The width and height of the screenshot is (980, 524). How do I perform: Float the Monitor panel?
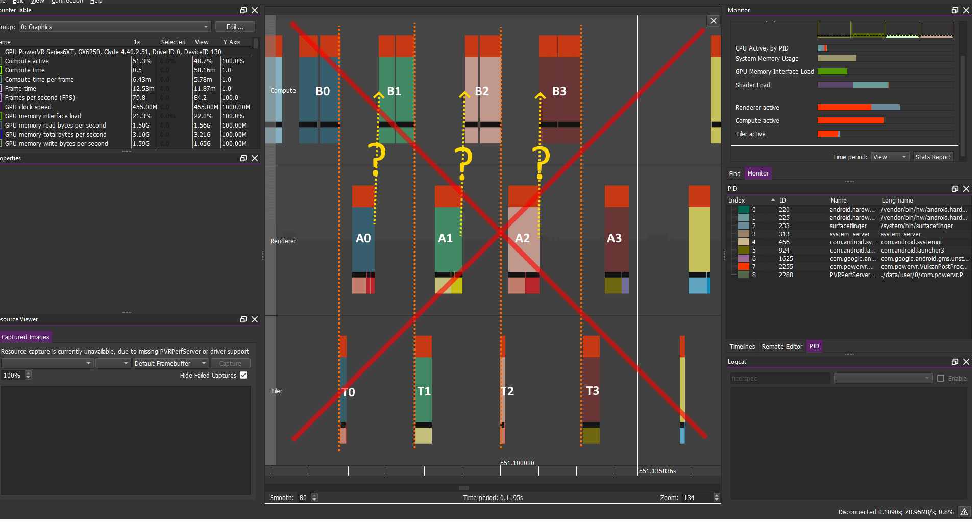pos(955,10)
